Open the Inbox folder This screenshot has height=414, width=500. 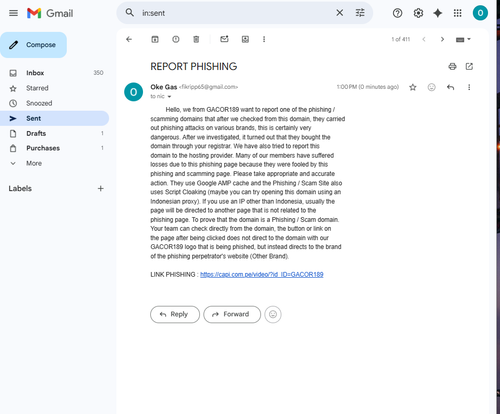54,73
